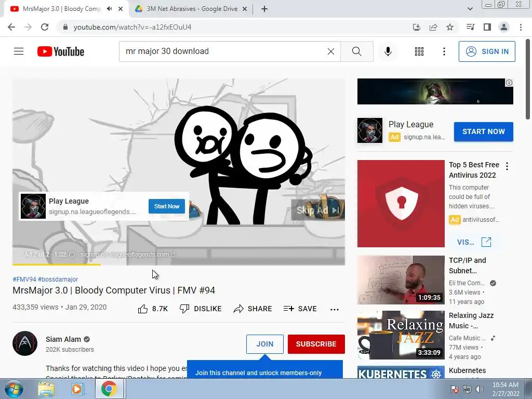This screenshot has height=399, width=532.
Task: Mute the MrsMajor 3.0 tab audio icon
Action: click(x=109, y=9)
